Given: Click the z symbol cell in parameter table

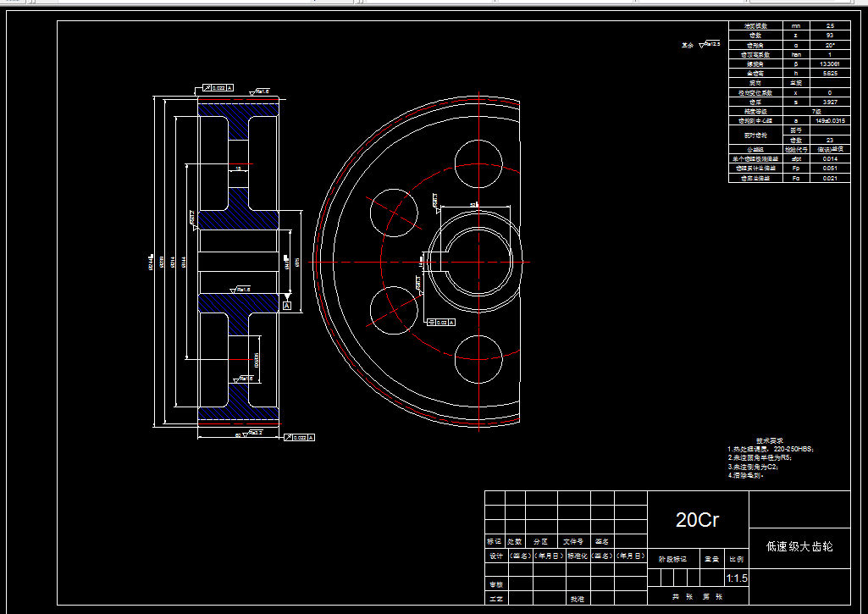Looking at the screenshot, I should [x=796, y=36].
